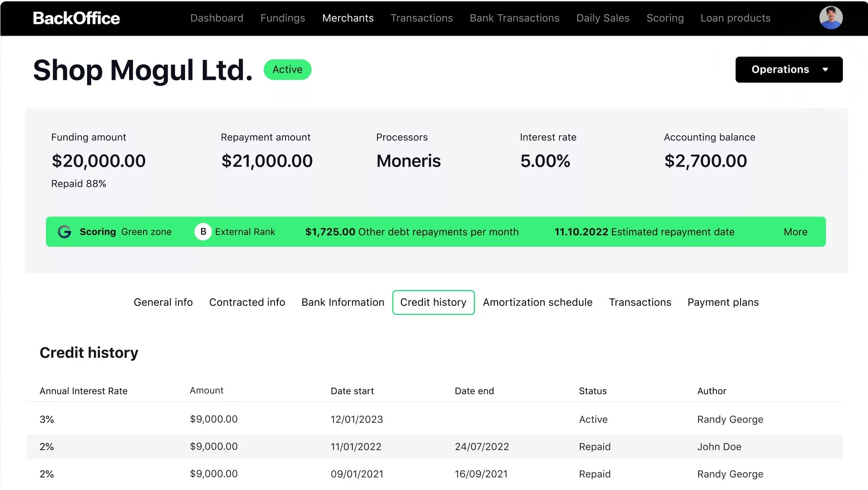The image size is (868, 490).
Task: Click the BackOffice logo
Action: coord(76,18)
